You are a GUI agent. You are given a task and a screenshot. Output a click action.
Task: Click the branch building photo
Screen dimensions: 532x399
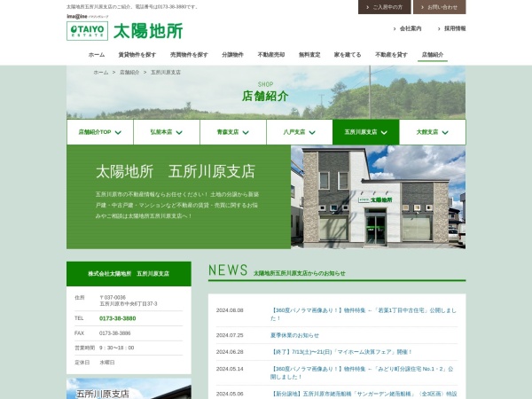(379, 197)
